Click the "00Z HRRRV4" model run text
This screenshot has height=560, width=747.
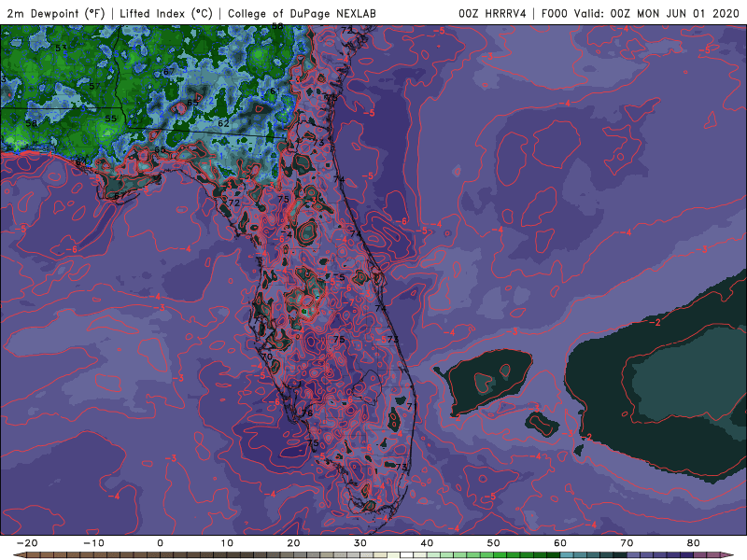(492, 14)
